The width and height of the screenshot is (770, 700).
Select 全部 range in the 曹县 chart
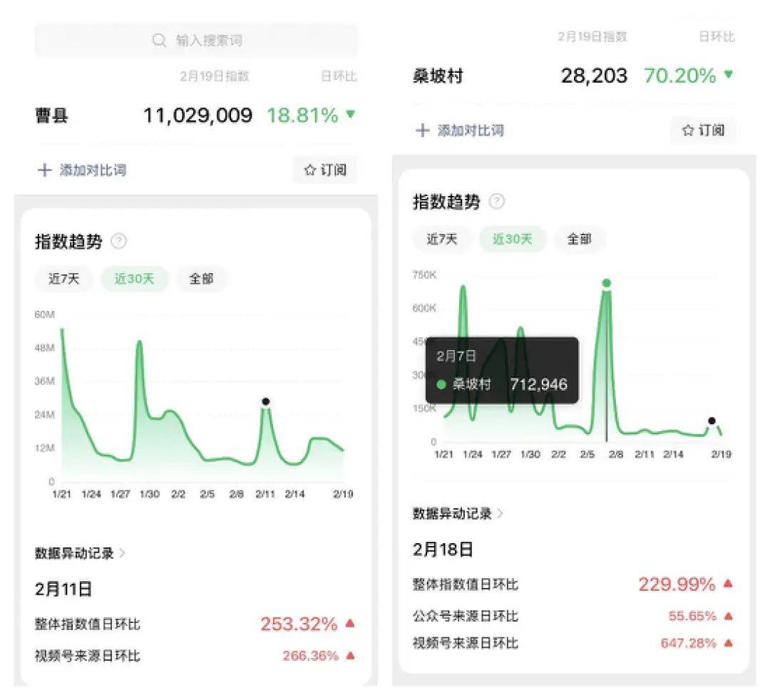[x=201, y=279]
